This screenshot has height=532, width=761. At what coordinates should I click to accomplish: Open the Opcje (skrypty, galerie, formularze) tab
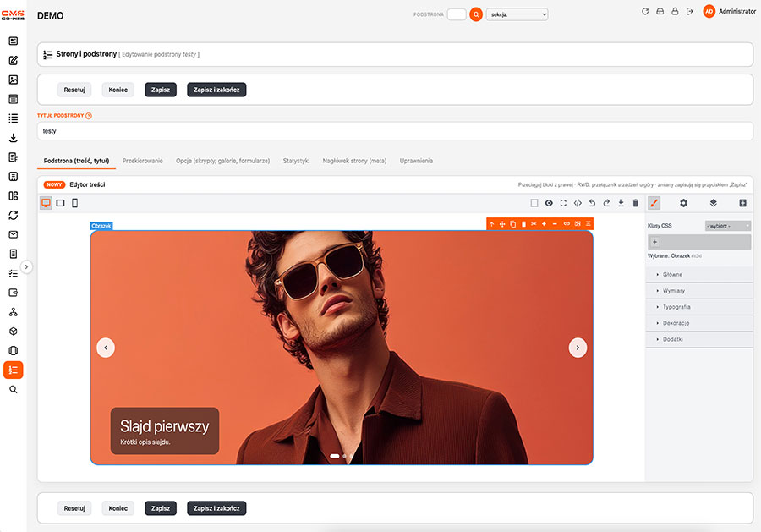pos(222,161)
